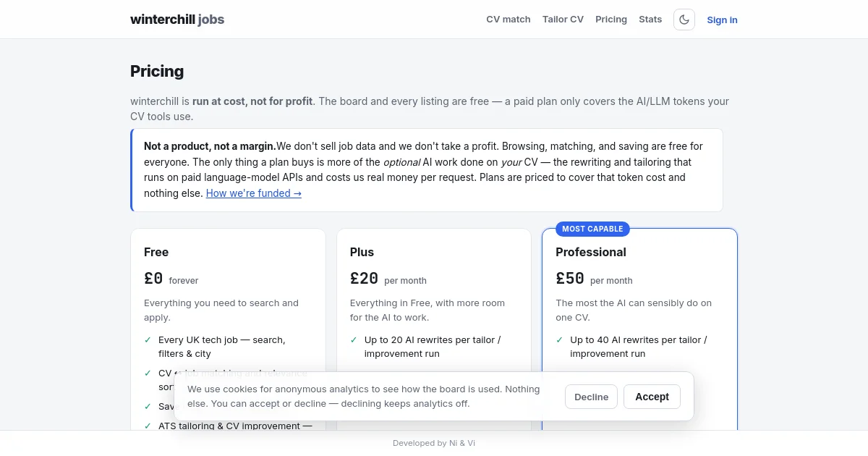Toggle dark mode with the moon icon
This screenshot has width=868, height=456.
click(x=684, y=20)
